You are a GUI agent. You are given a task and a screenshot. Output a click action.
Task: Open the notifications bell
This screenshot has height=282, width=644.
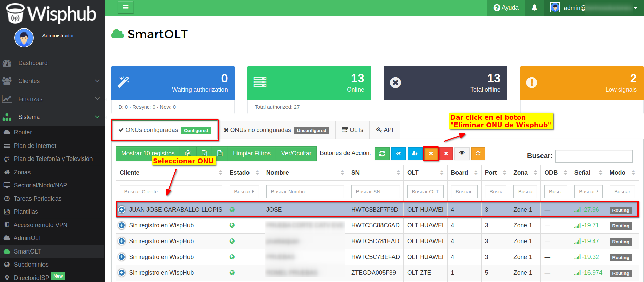(x=534, y=8)
